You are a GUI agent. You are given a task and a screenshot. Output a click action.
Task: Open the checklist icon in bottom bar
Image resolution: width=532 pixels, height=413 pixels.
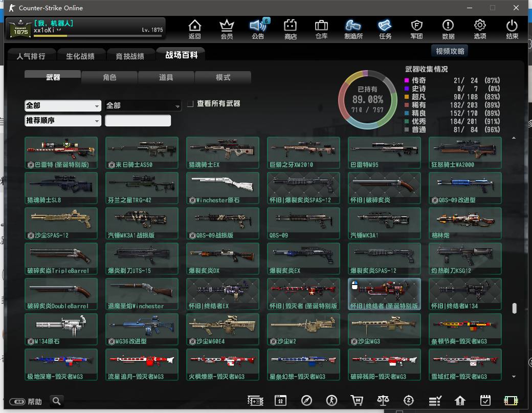click(435, 401)
